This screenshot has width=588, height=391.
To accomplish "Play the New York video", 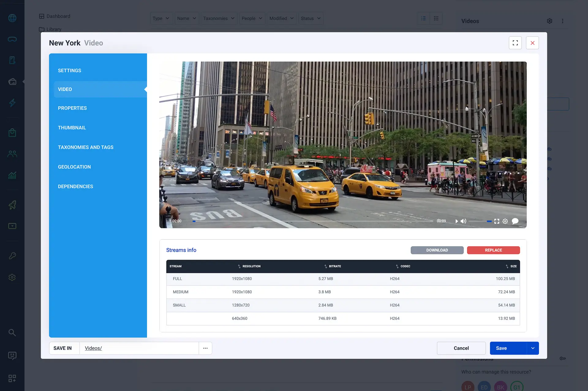I will pos(457,221).
